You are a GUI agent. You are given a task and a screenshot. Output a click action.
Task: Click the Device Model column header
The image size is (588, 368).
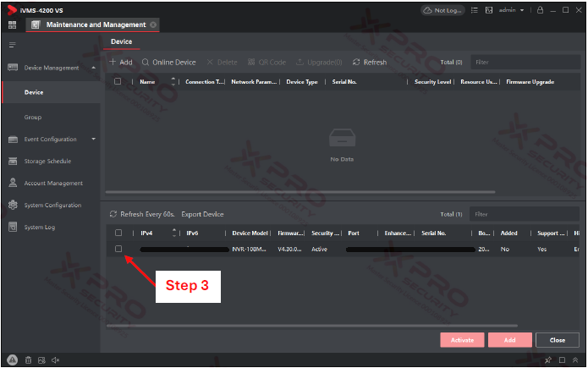[x=250, y=233]
